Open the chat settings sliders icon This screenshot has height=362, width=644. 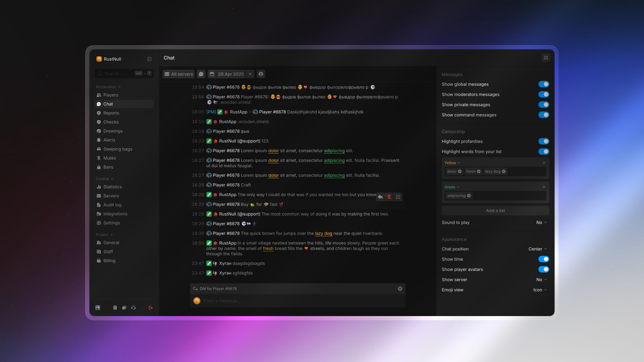point(546,58)
